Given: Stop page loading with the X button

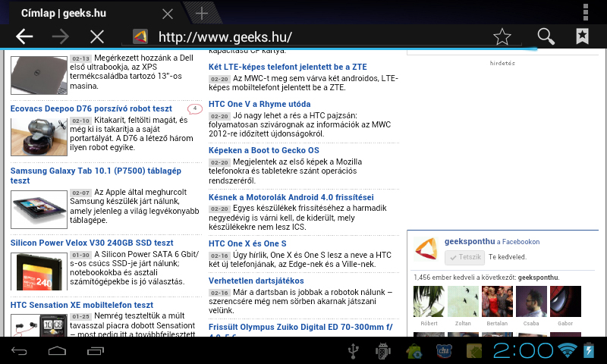Looking at the screenshot, I should pos(97,37).
